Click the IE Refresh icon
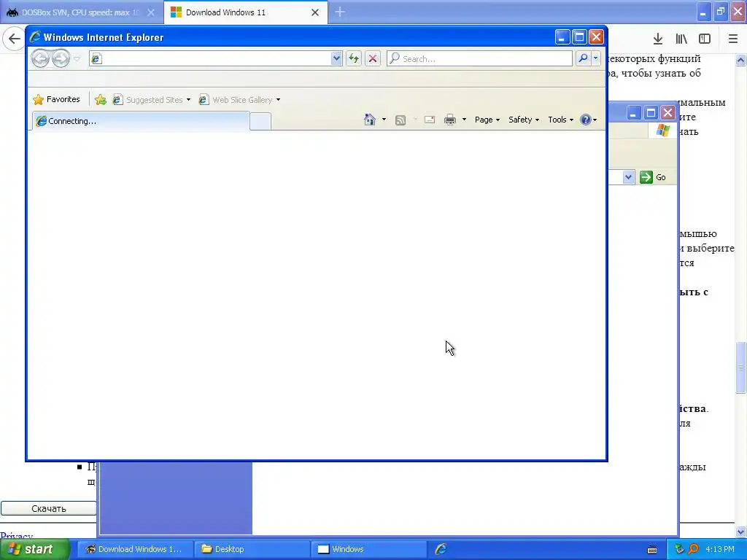 (354, 58)
